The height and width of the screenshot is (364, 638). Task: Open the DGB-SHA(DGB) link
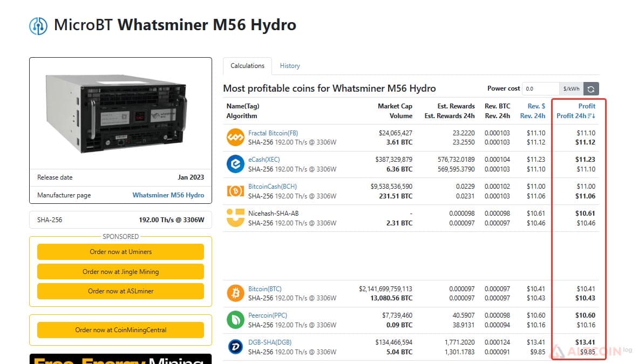coord(270,342)
